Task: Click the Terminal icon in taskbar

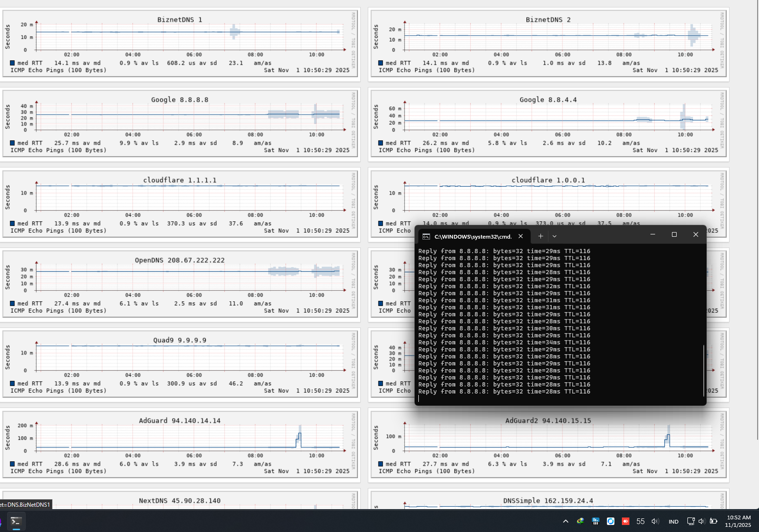Action: 16,521
